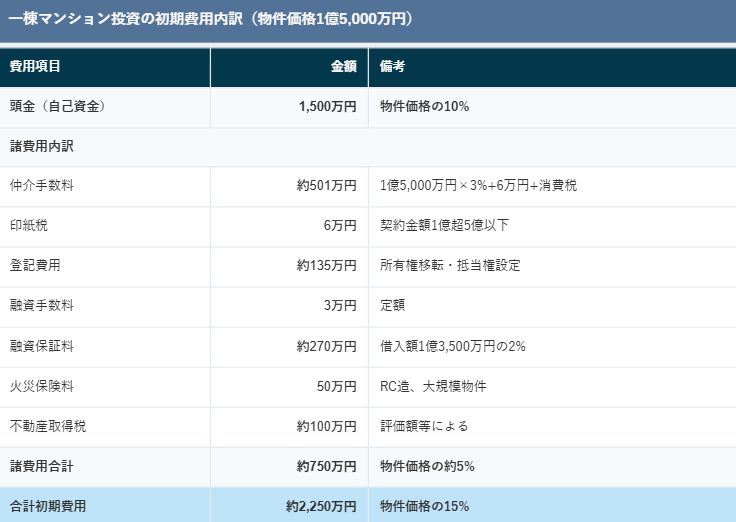736x522 pixels.
Task: Click the 火災保険料 row label
Action: point(41,386)
